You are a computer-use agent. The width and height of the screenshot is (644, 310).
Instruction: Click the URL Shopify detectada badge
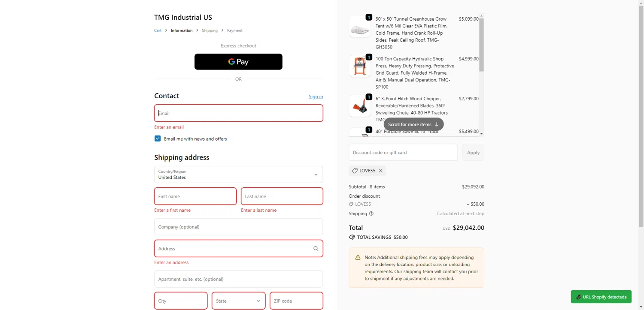(601, 297)
